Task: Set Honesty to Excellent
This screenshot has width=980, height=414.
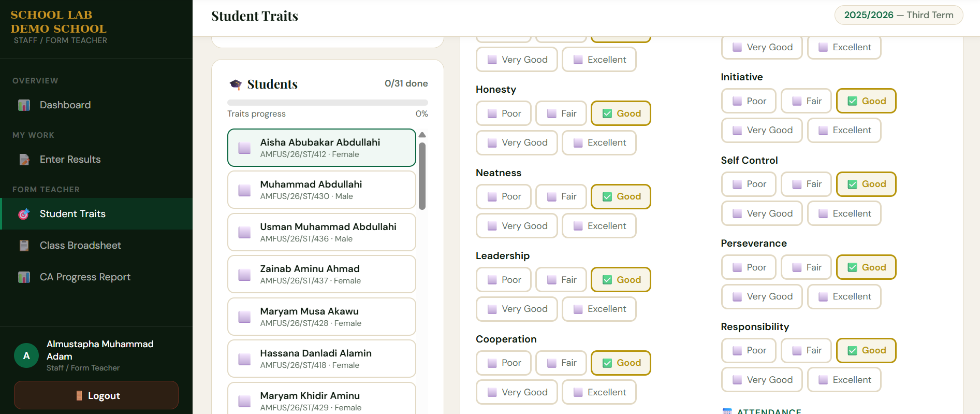Action: click(x=599, y=142)
